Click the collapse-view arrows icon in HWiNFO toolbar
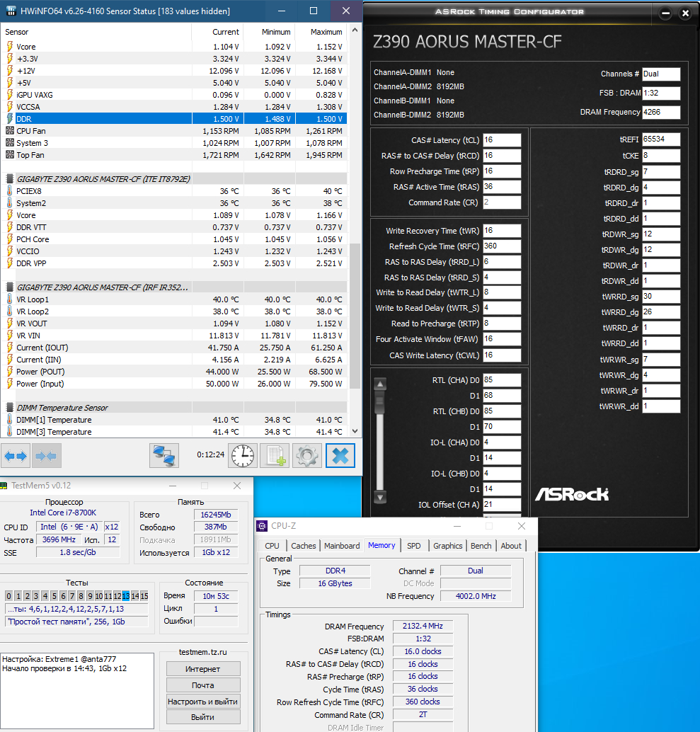 click(x=46, y=456)
